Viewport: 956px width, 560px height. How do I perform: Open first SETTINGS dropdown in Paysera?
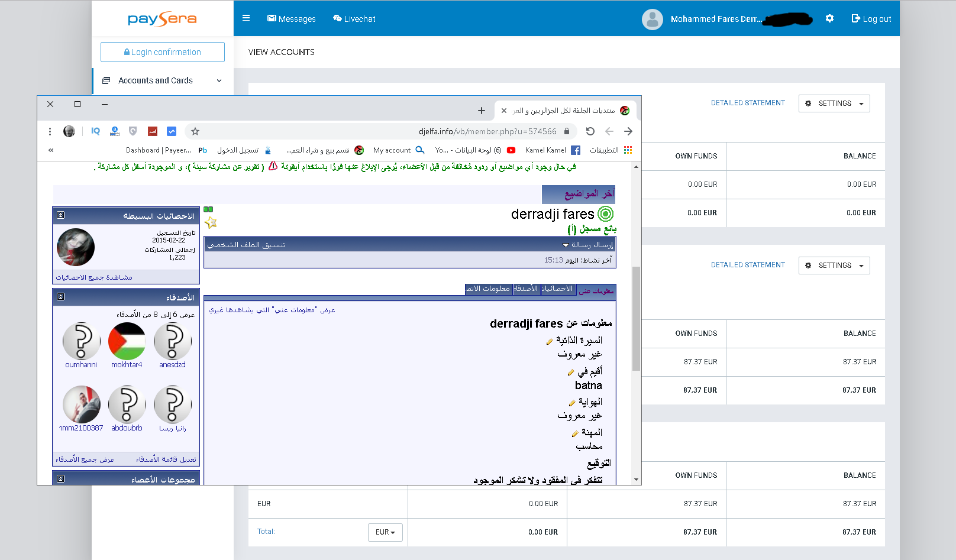click(834, 103)
